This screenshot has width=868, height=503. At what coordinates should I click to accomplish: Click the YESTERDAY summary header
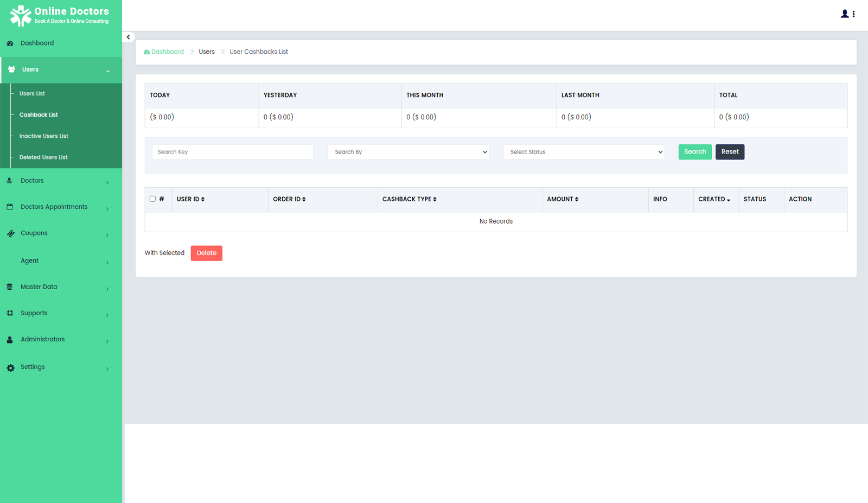(280, 95)
